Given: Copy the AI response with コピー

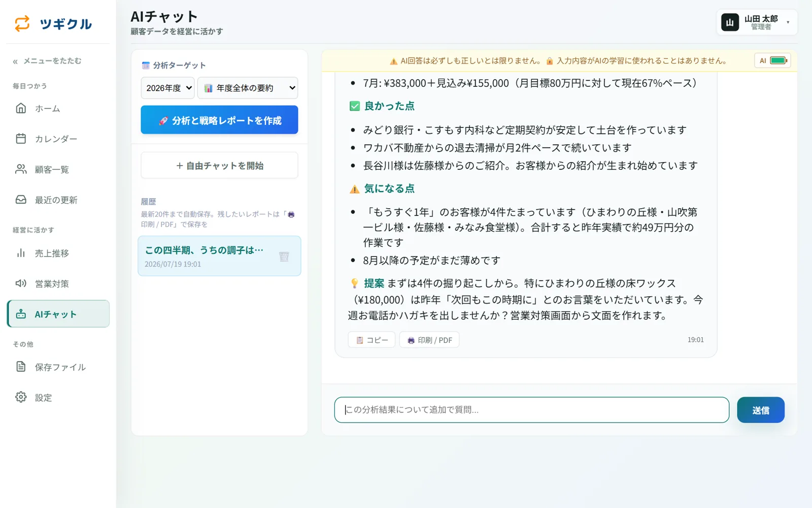Looking at the screenshot, I should click(371, 340).
